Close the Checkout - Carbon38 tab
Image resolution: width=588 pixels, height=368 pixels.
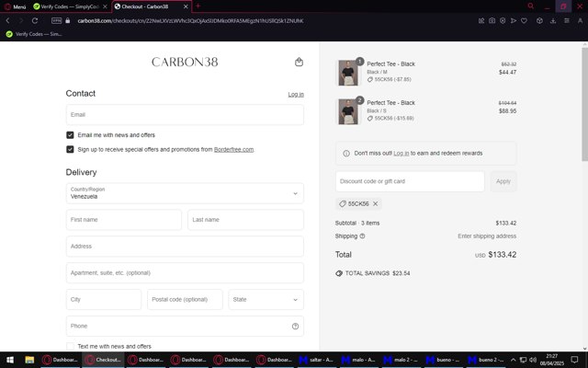186,6
